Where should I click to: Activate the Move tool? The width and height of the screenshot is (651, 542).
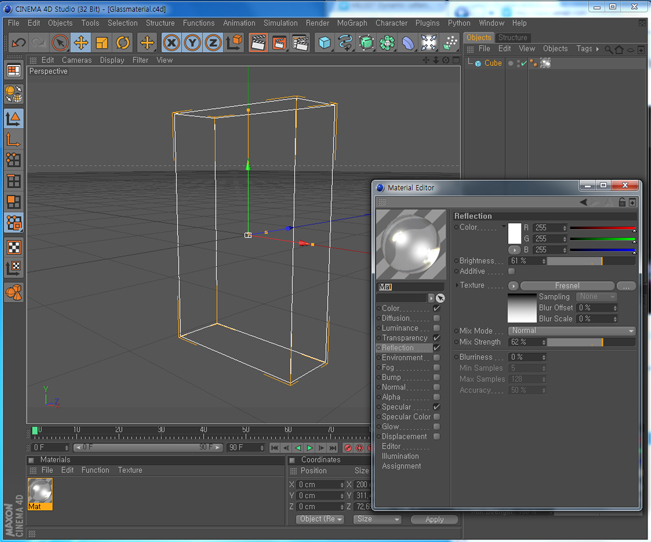[81, 42]
